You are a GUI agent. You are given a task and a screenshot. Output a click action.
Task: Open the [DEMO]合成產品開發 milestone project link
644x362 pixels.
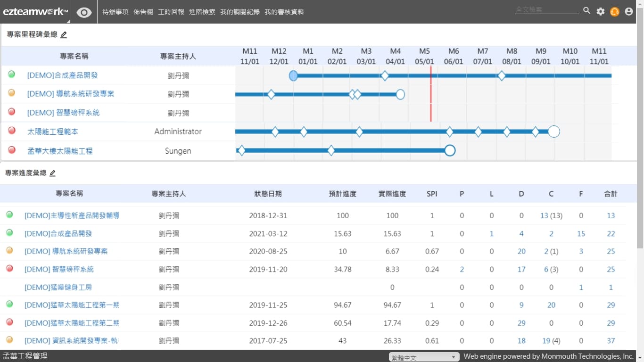pos(62,75)
